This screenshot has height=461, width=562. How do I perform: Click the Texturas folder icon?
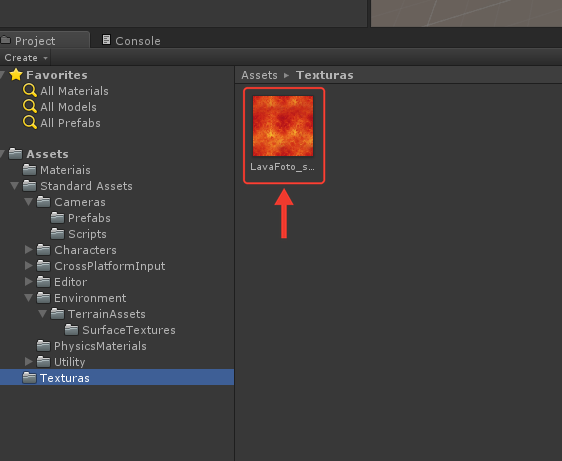[29, 377]
